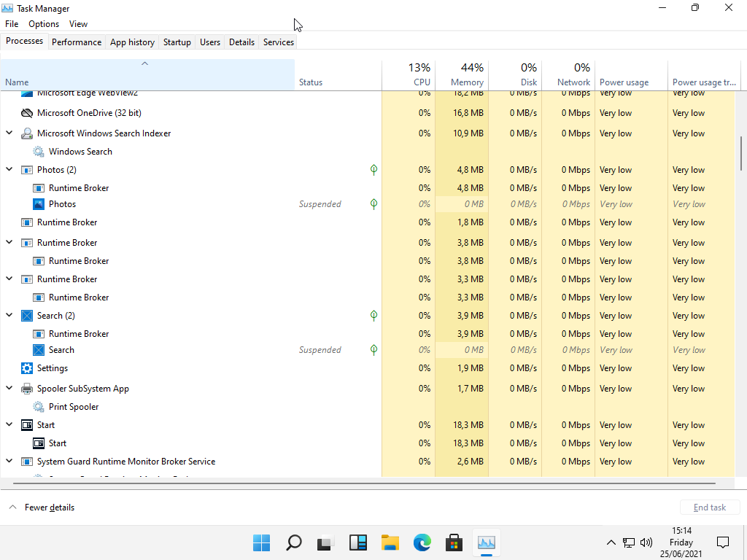Collapse the Microsoft Windows Search Indexer group
747x560 pixels.
pos(9,133)
